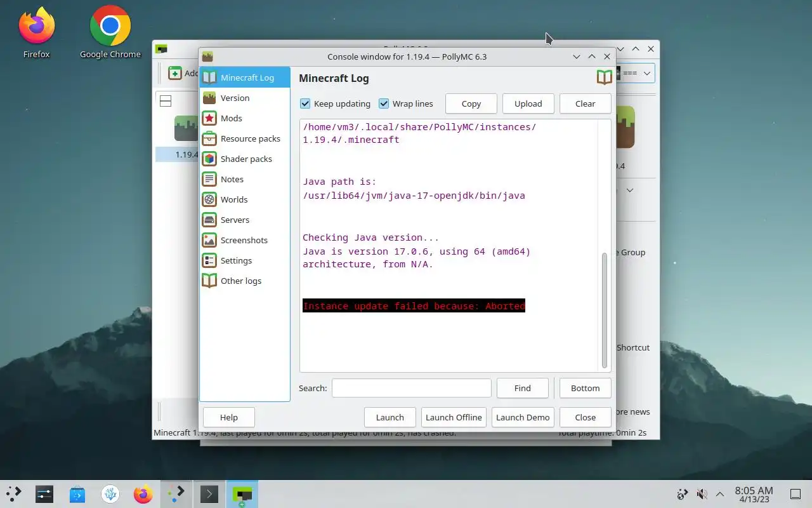Open the Version page in sidebar
This screenshot has height=508, width=812.
pyautogui.click(x=245, y=98)
